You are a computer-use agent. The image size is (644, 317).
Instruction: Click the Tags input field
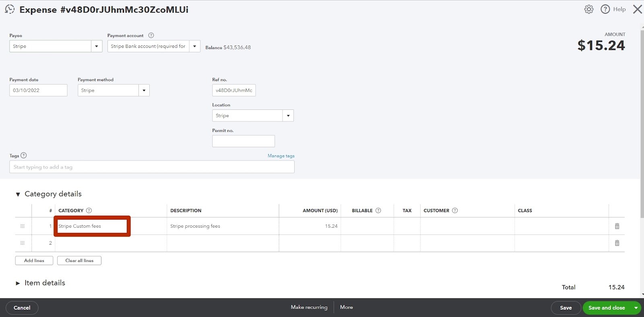tap(152, 167)
